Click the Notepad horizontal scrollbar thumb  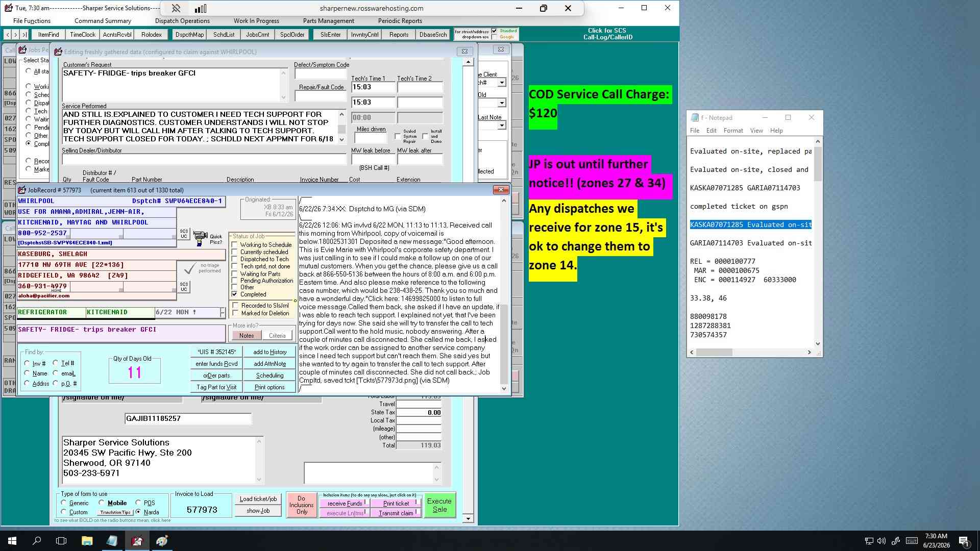coord(714,353)
